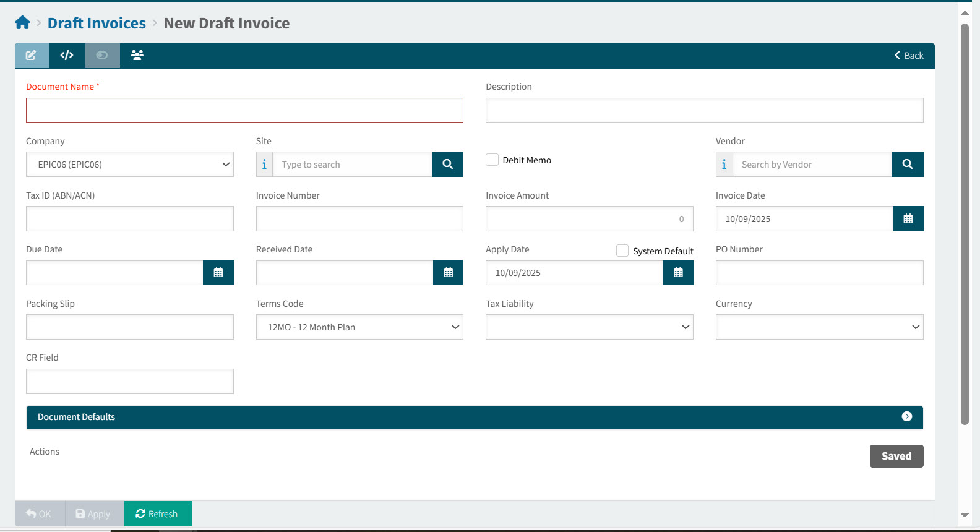Click the Refresh button

click(158, 514)
